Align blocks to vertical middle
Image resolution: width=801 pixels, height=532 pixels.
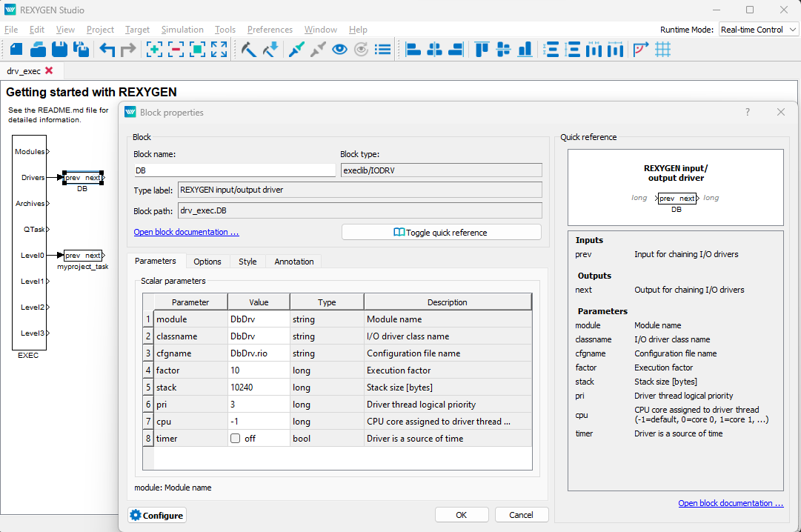[503, 50]
